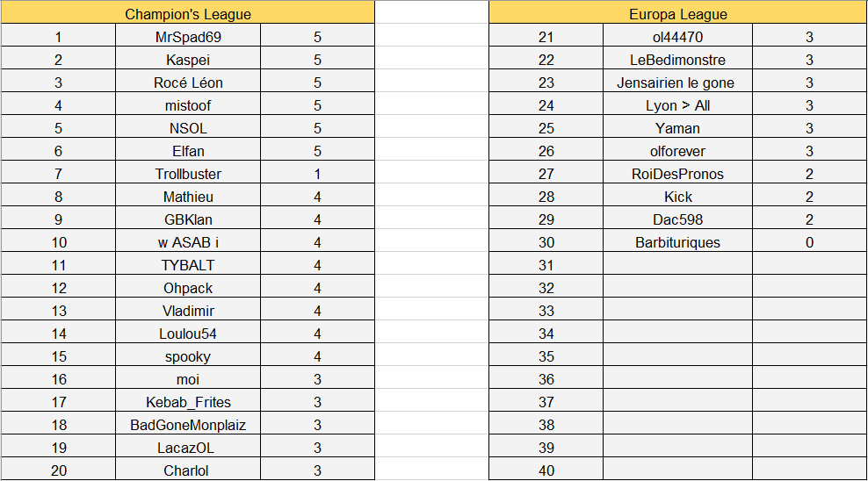Screen dimensions: 868x481
Task: Click the RoiDesPronos name cell
Action: click(677, 173)
